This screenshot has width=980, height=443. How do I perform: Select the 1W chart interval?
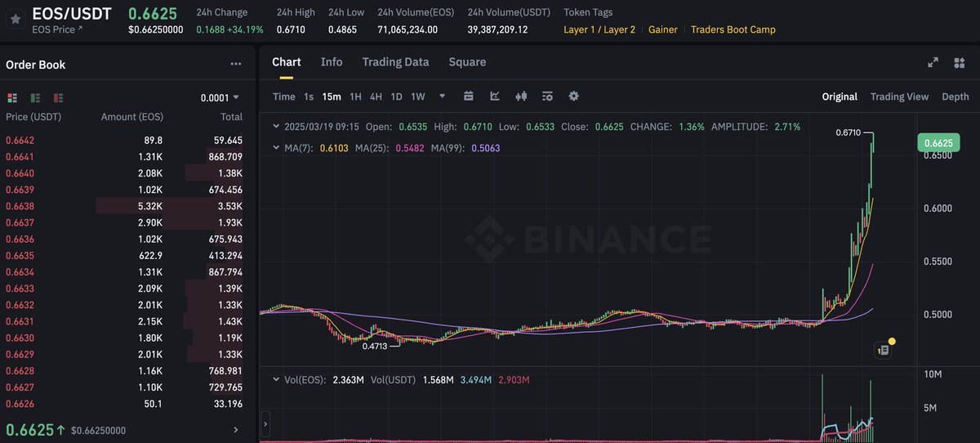coord(418,96)
